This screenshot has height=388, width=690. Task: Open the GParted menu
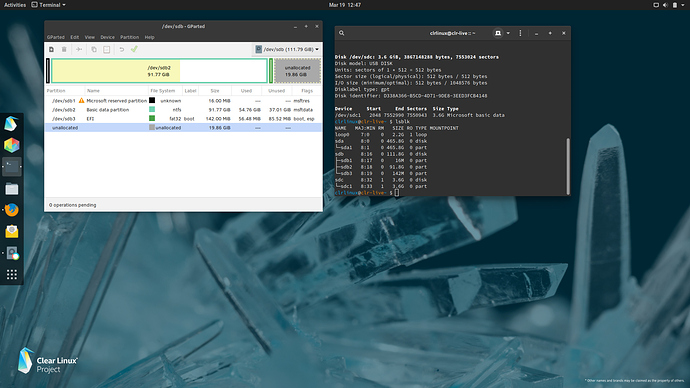56,37
